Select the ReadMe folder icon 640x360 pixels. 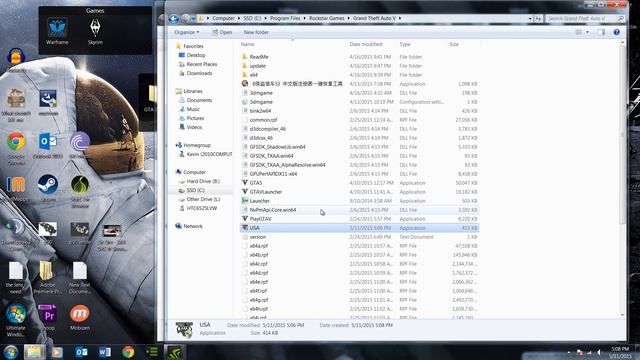point(244,57)
